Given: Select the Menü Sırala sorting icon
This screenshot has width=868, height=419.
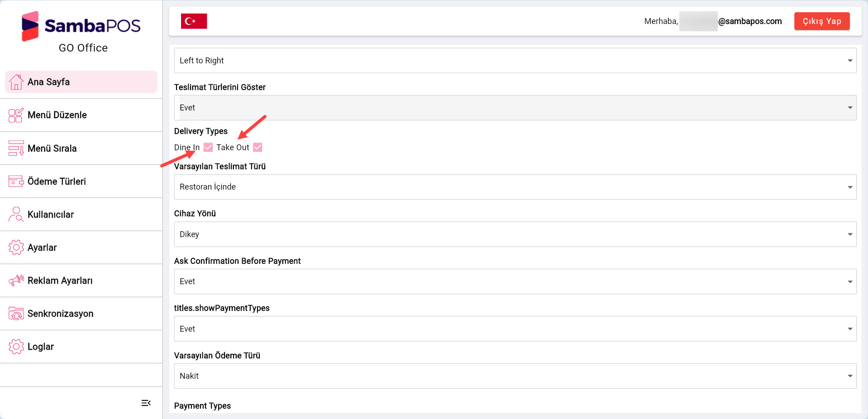Looking at the screenshot, I should pyautogui.click(x=16, y=148).
